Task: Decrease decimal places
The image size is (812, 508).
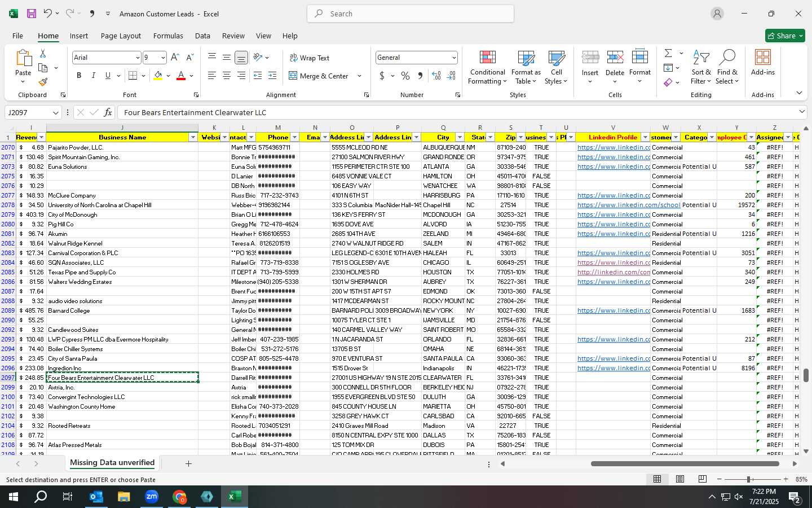Action: (x=451, y=76)
